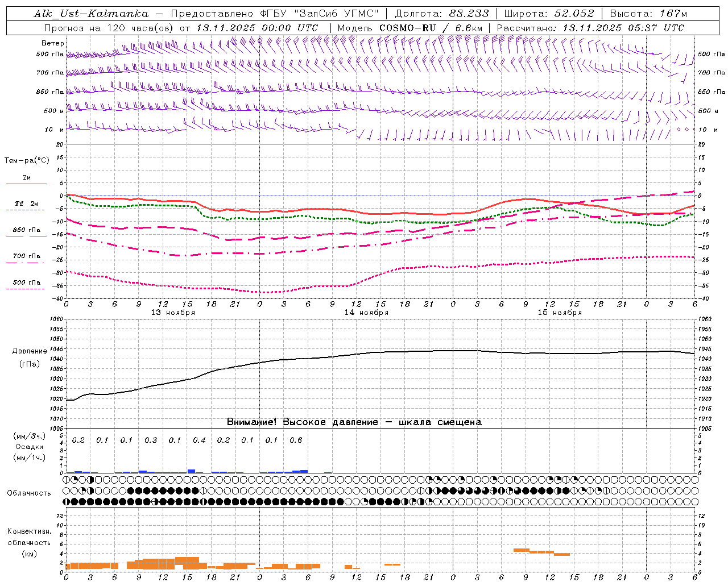
Task: Click the Модель COSMO-RU / 6.6км text
Action: [x=410, y=28]
